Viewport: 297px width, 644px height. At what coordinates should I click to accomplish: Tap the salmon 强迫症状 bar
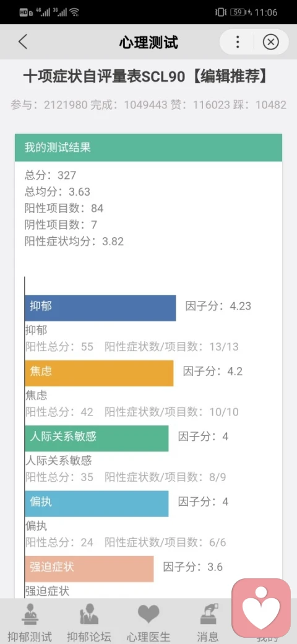point(89,569)
